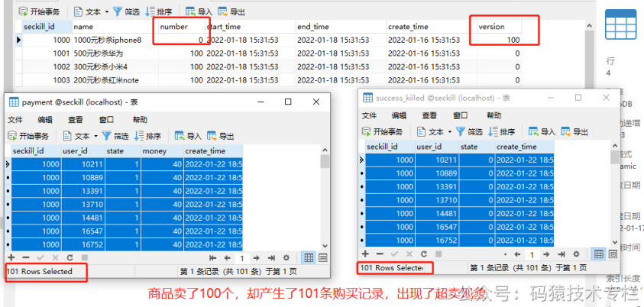
Task: Open 编辑 menu in payment window
Action: click(x=45, y=120)
